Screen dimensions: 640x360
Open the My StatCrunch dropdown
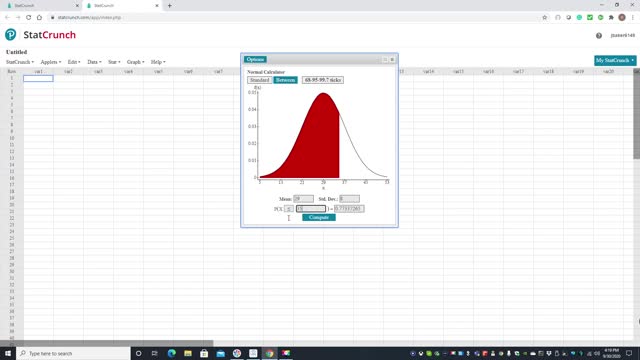(x=615, y=60)
